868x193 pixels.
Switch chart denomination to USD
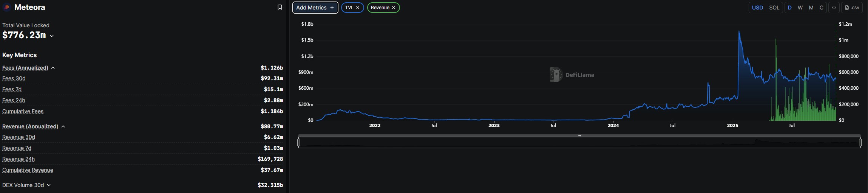757,8
